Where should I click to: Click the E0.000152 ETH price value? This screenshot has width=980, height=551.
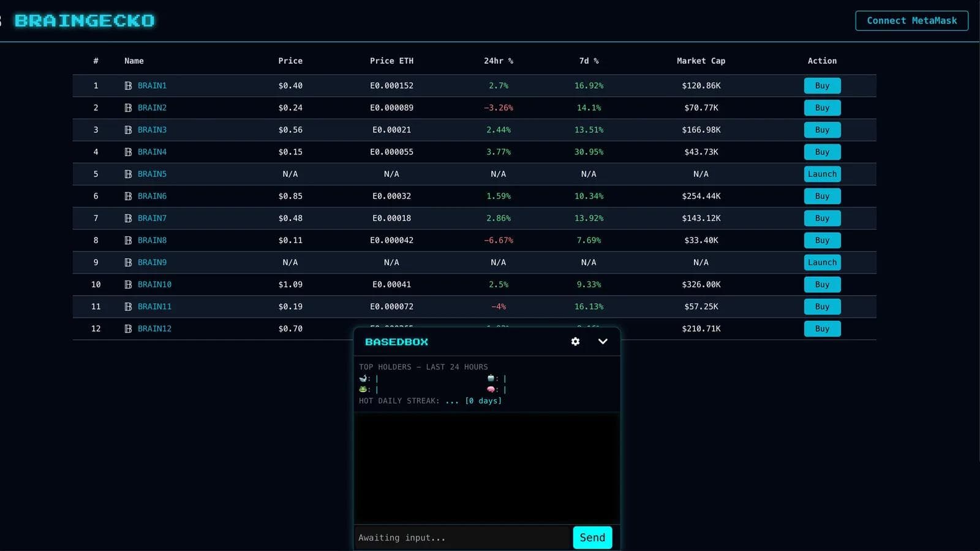(x=391, y=86)
